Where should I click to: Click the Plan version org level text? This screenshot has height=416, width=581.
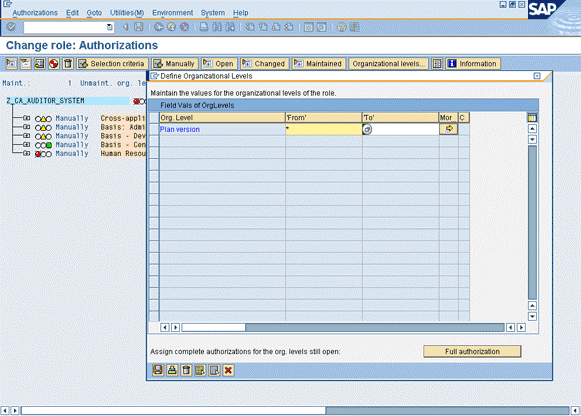(x=180, y=129)
